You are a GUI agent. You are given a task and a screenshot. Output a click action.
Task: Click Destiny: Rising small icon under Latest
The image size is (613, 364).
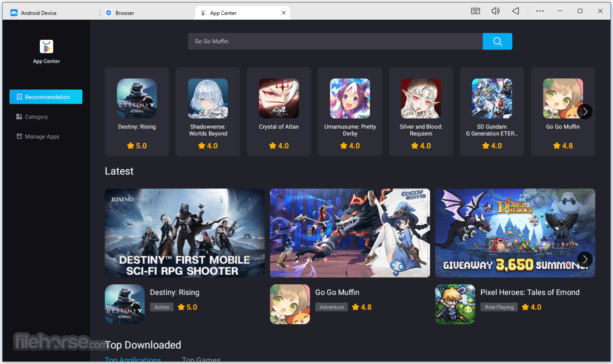pos(125,304)
